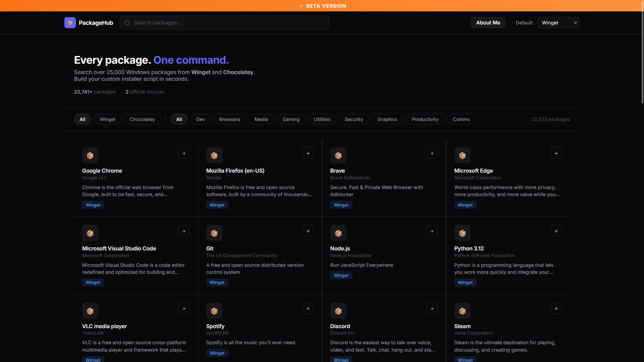Filter by the Dev category
Screen dimensions: 644x362
(x=201, y=119)
